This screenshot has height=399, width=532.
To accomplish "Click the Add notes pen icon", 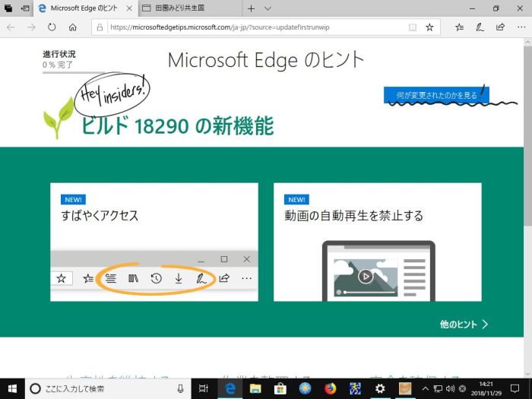I will coord(480,27).
